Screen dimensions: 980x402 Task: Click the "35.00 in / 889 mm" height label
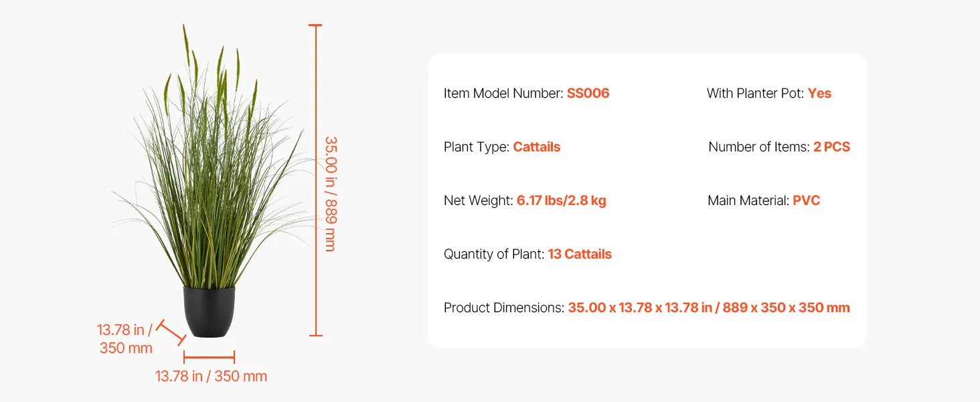tap(330, 194)
